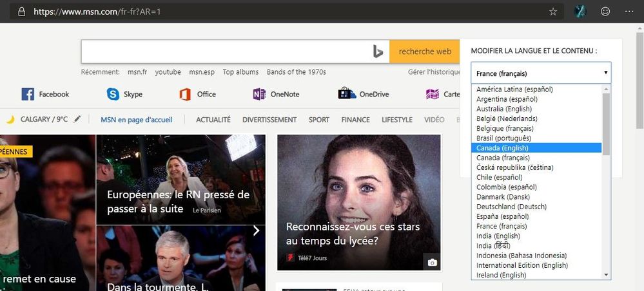This screenshot has width=644, height=291.
Task: Select Argentina (español) option
Action: 536,99
